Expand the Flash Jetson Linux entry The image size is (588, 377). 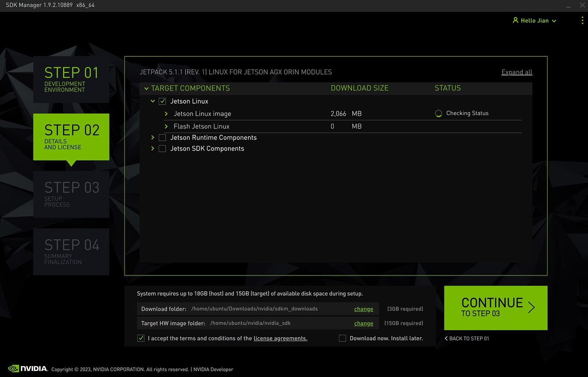167,126
